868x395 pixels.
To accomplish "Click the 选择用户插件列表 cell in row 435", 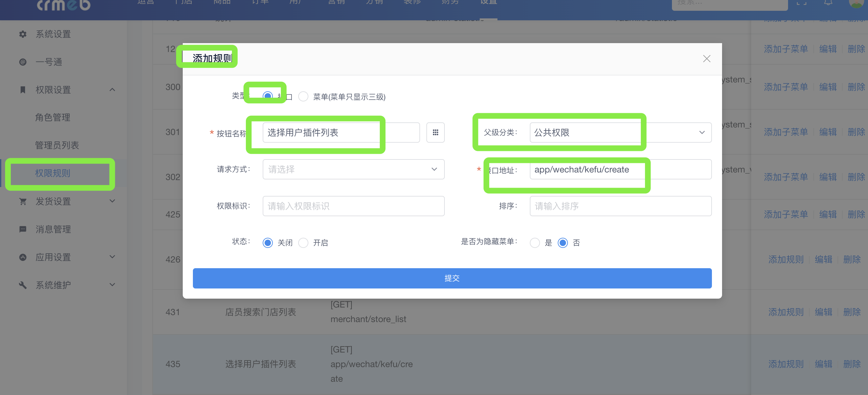I will point(260,364).
